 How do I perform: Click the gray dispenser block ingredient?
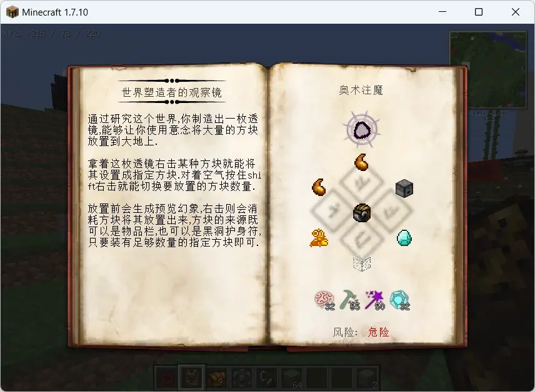(404, 188)
